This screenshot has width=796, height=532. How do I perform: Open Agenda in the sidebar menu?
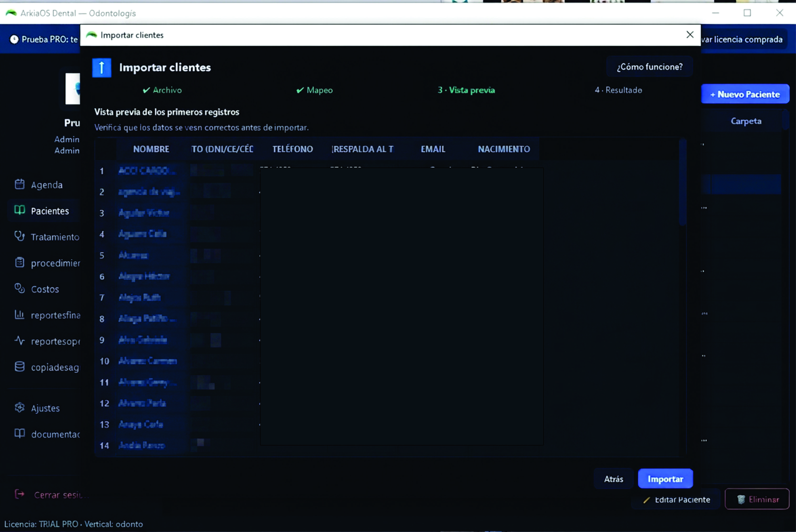pos(43,184)
